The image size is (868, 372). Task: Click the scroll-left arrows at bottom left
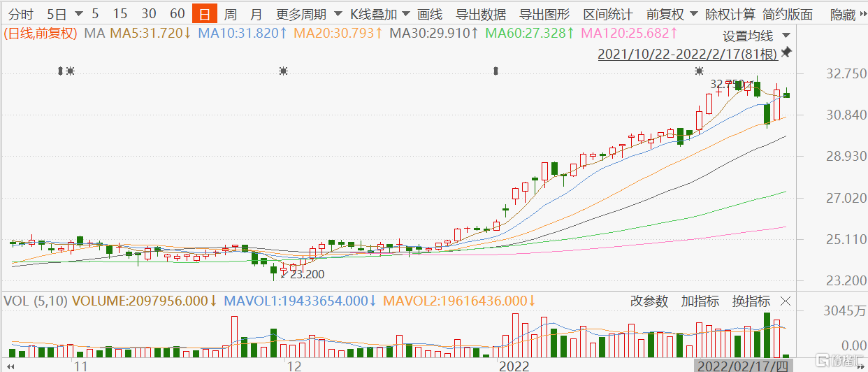[12, 365]
